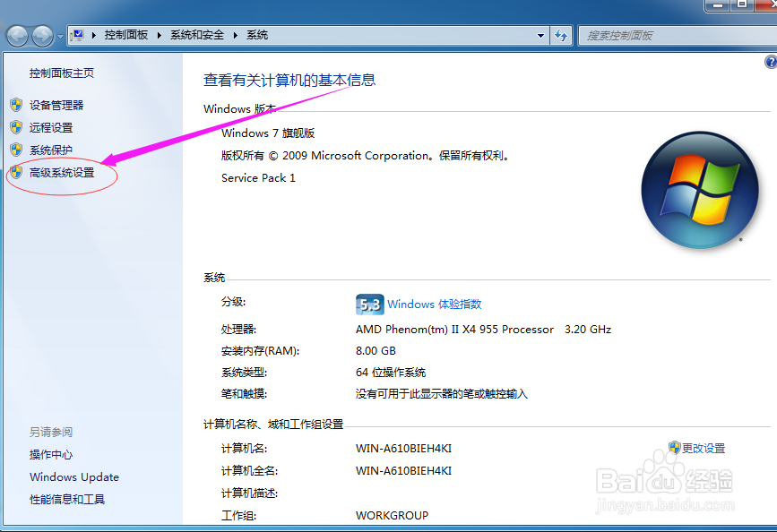Click the maximize window button
The width and height of the screenshot is (777, 532).
pyautogui.click(x=742, y=5)
